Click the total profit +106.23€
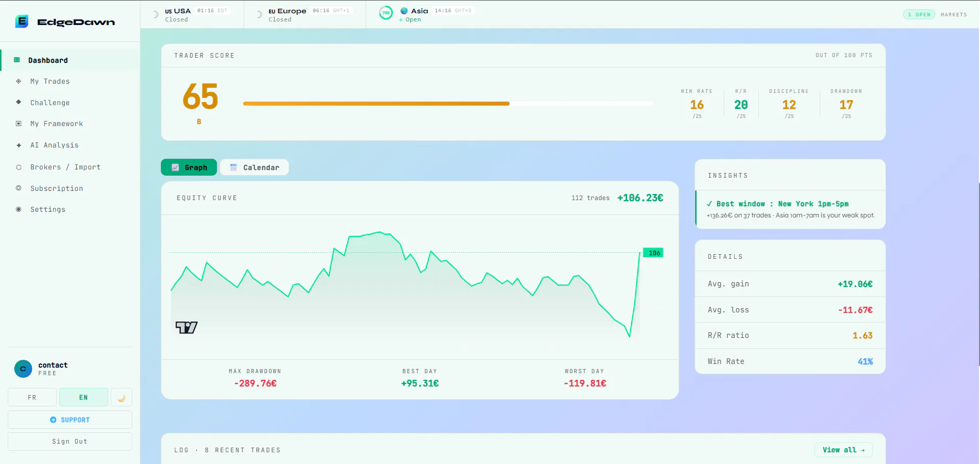 tap(640, 198)
